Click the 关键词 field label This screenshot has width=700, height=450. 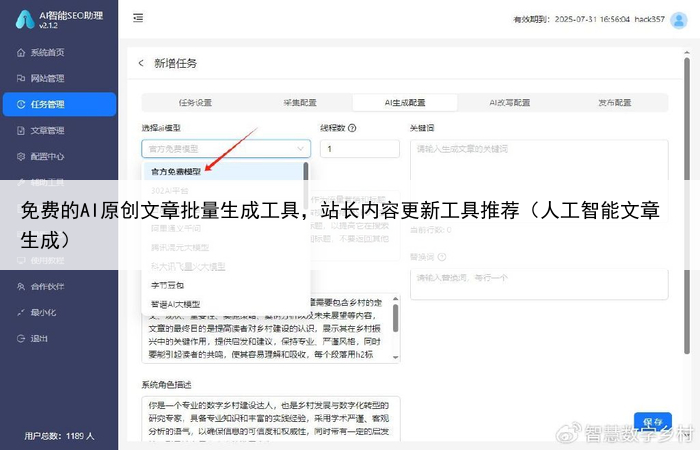422,128
